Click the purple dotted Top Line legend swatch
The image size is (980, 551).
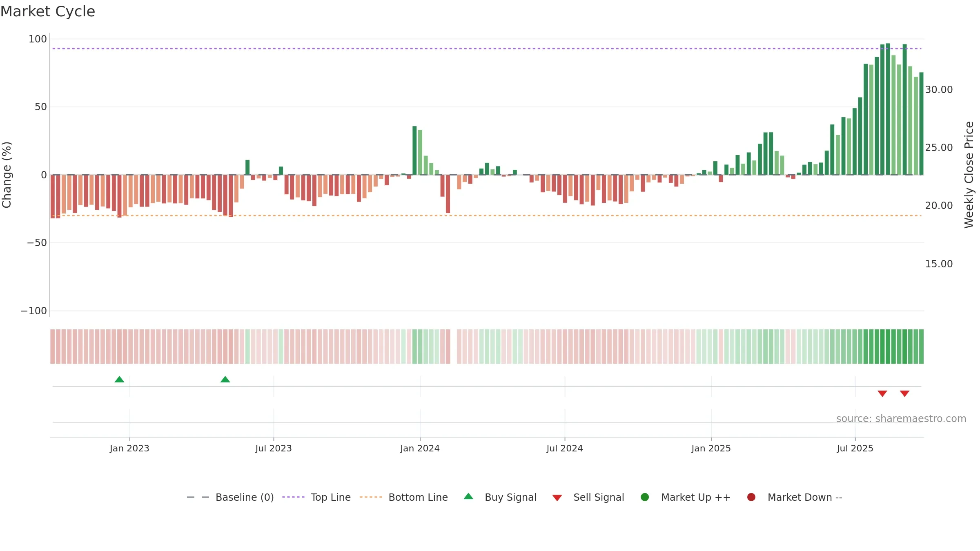(x=293, y=497)
